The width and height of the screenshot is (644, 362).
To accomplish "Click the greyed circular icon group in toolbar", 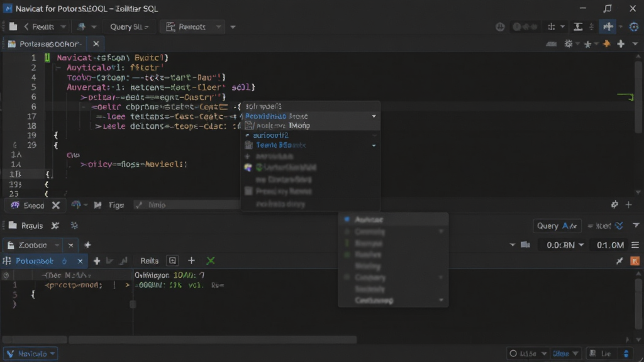I will click(x=525, y=26).
